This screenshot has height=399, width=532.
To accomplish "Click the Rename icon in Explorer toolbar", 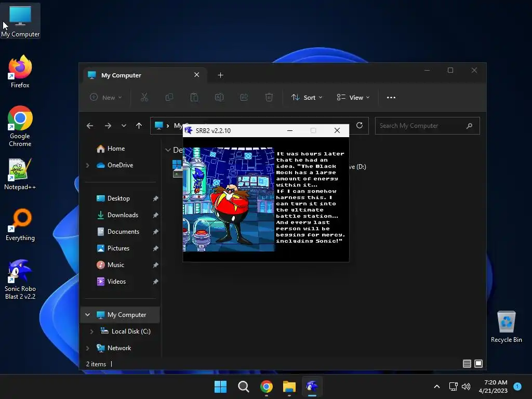I will coord(219,97).
